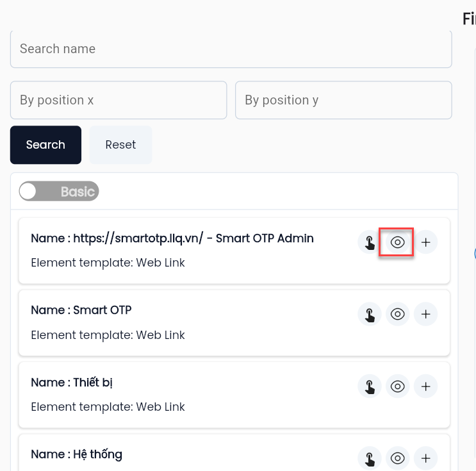Add the Thiết bị element with plus

(x=425, y=386)
